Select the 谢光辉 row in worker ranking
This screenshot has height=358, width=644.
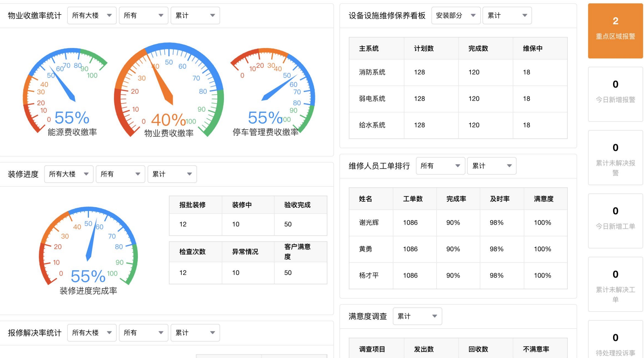click(x=369, y=222)
